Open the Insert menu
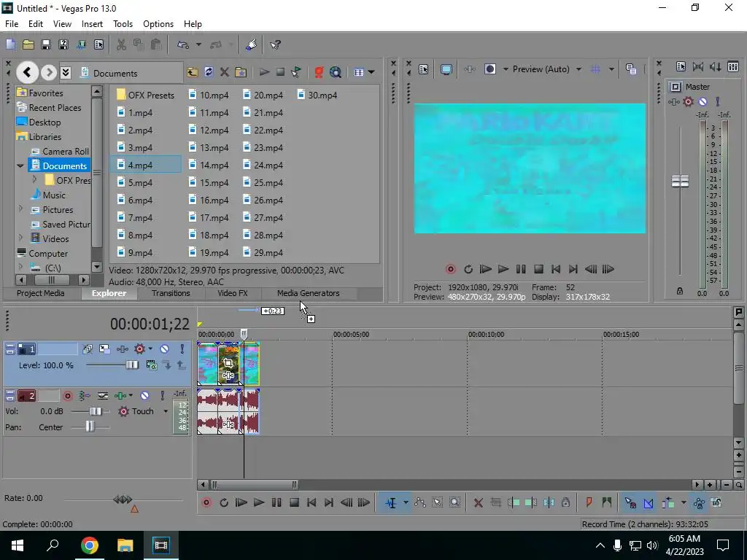Viewport: 747px width, 560px height. point(92,24)
